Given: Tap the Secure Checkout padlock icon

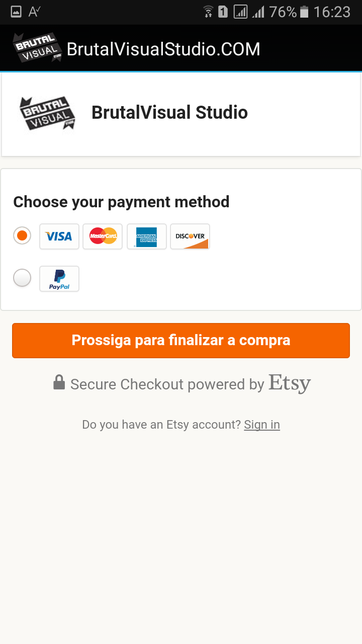Looking at the screenshot, I should pyautogui.click(x=59, y=382).
